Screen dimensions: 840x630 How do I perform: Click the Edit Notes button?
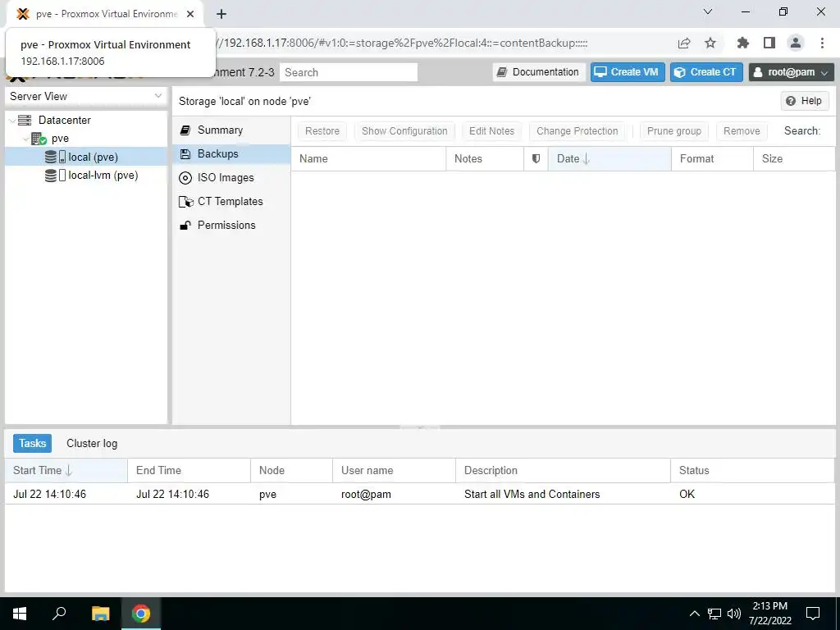pyautogui.click(x=492, y=131)
